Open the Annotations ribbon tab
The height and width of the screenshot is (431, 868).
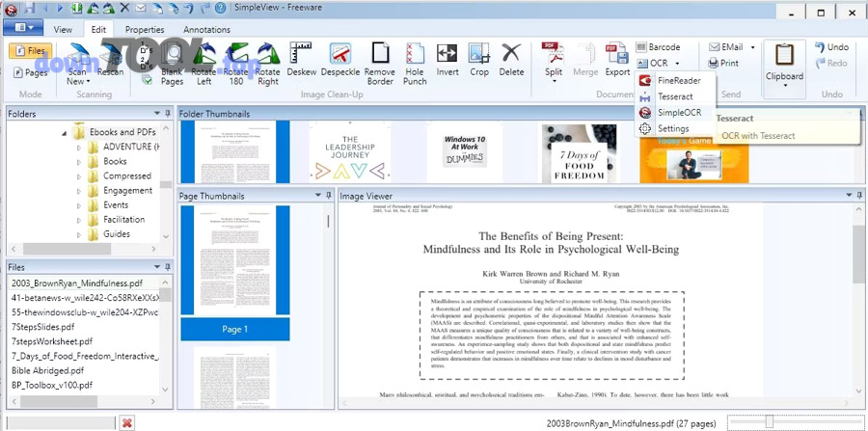206,29
